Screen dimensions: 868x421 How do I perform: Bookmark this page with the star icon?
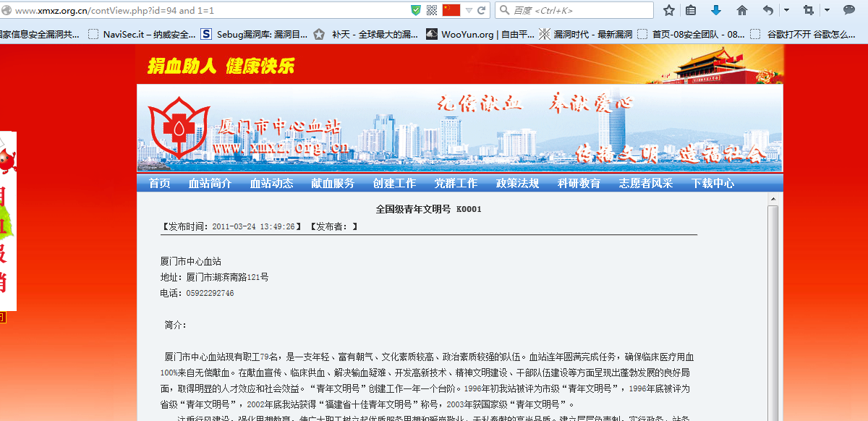(669, 10)
